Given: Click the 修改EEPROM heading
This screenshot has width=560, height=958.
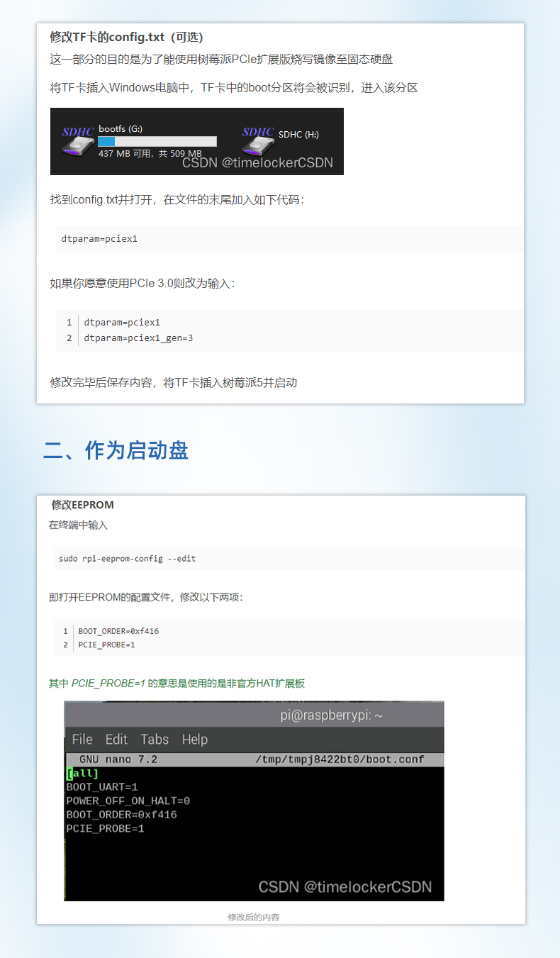Looking at the screenshot, I should click(82, 505).
